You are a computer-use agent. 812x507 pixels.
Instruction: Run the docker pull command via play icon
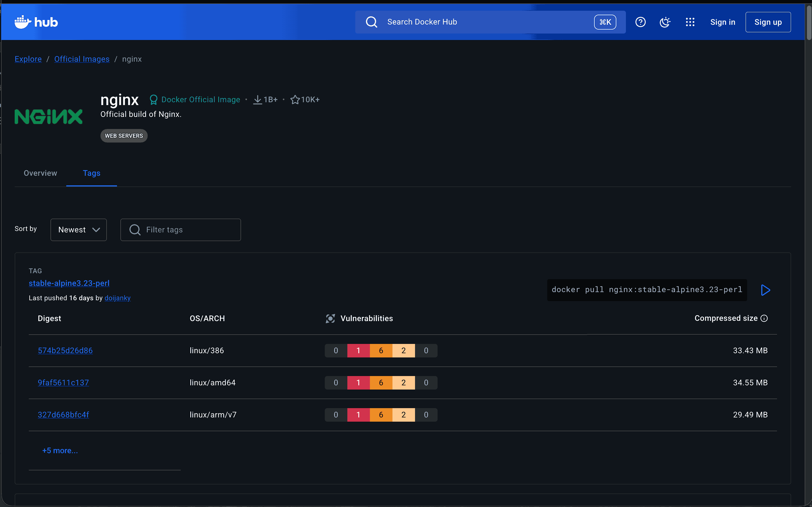(765, 290)
